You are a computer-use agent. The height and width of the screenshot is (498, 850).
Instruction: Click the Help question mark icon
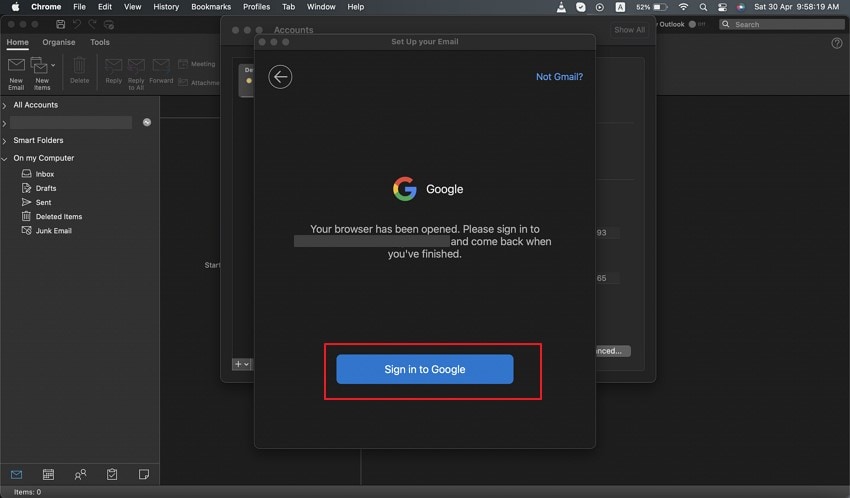point(836,44)
